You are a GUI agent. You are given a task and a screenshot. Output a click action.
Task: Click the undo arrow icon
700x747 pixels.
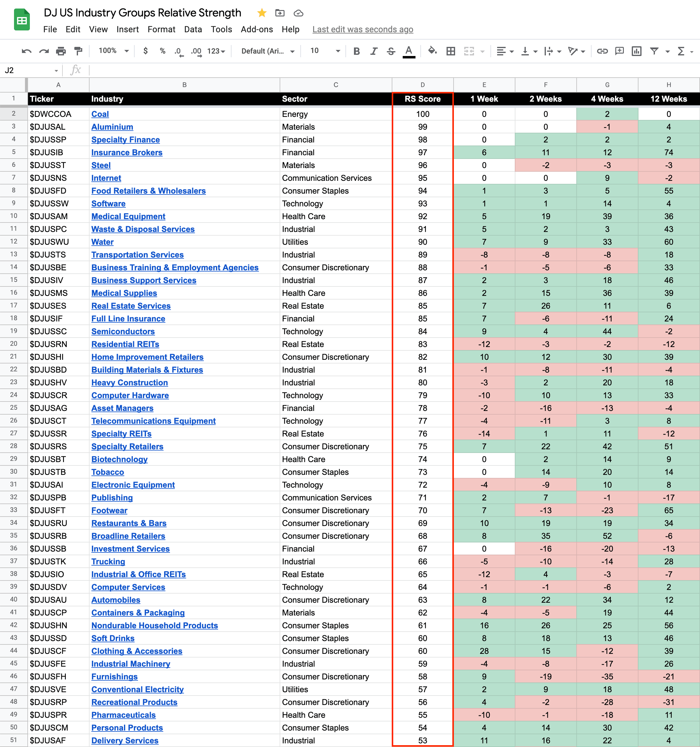[x=26, y=51]
